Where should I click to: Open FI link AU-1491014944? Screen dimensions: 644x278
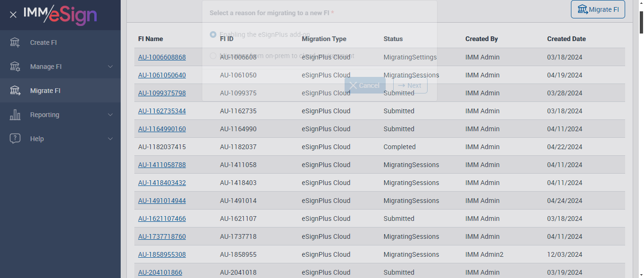click(162, 201)
